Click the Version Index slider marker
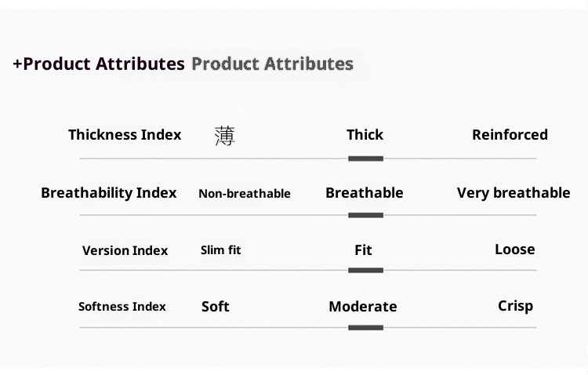The height and width of the screenshot is (375, 588). pyautogui.click(x=365, y=271)
